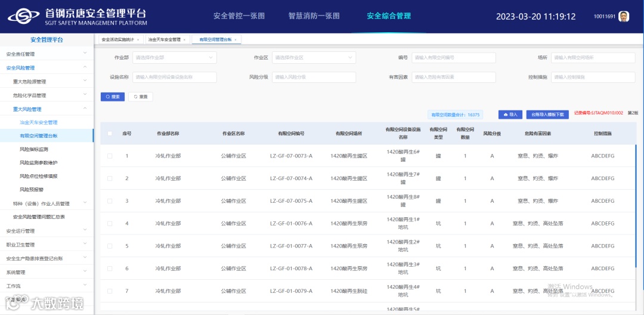Viewport: 644px width, 315px height.
Task: Switch to 安全管控一张图 top menu
Action: tap(239, 16)
